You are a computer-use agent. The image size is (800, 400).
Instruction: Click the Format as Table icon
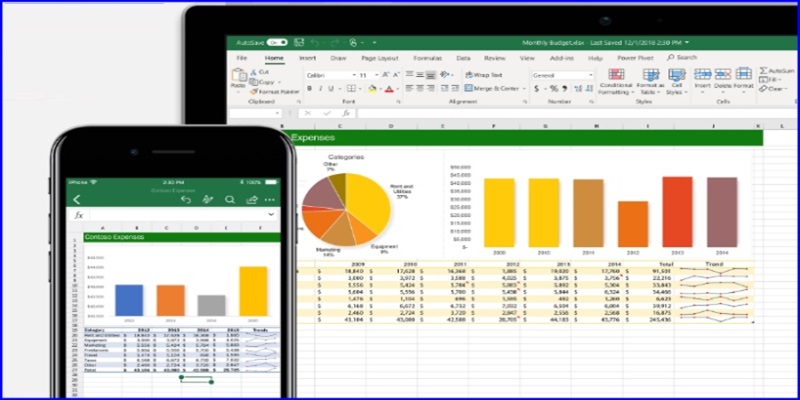click(x=651, y=81)
